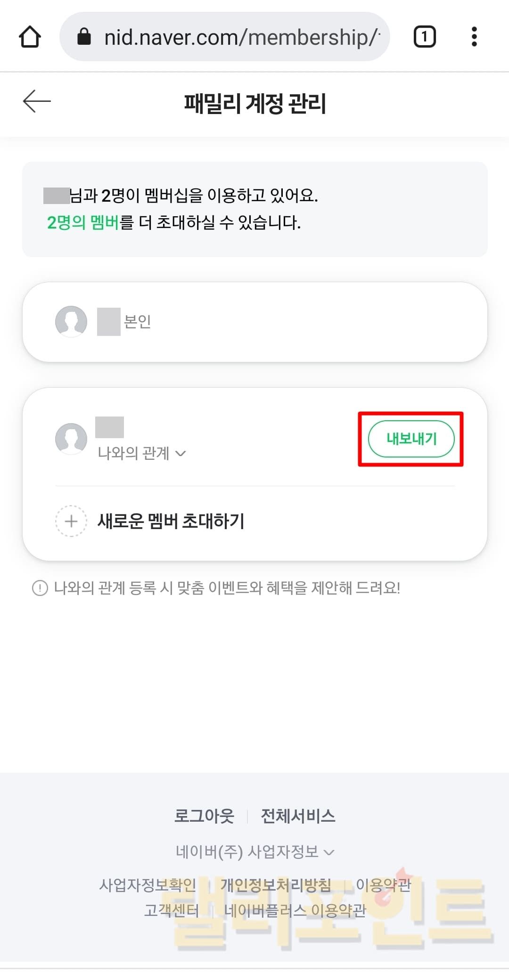
Task: Tap 새로운 멤버 초대하기
Action: point(171,521)
